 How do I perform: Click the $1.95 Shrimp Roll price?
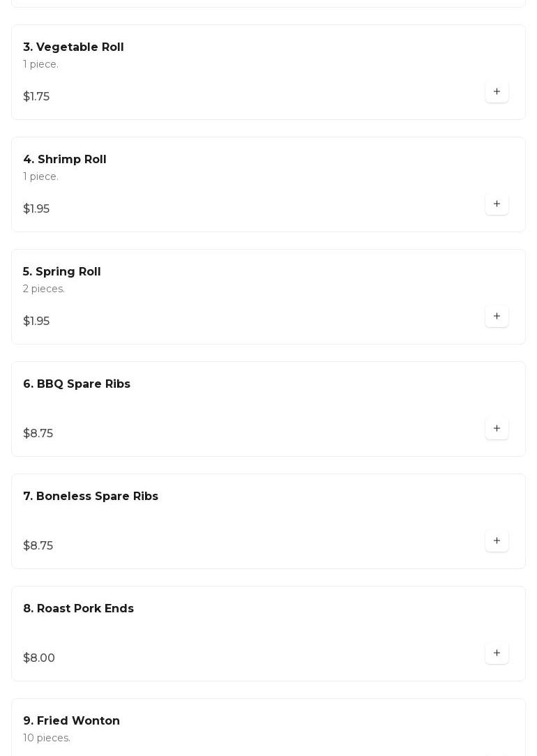(36, 209)
